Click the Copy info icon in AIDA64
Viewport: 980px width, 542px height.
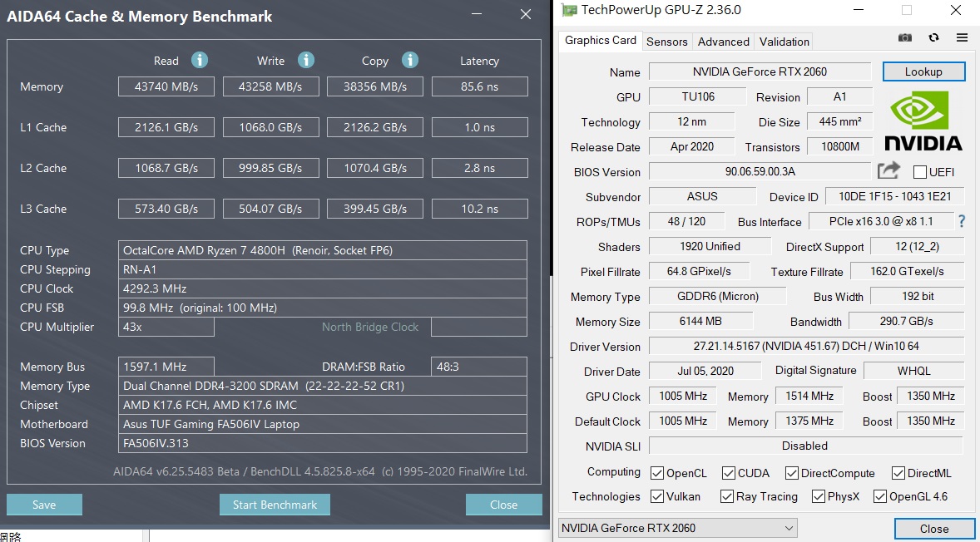point(410,60)
